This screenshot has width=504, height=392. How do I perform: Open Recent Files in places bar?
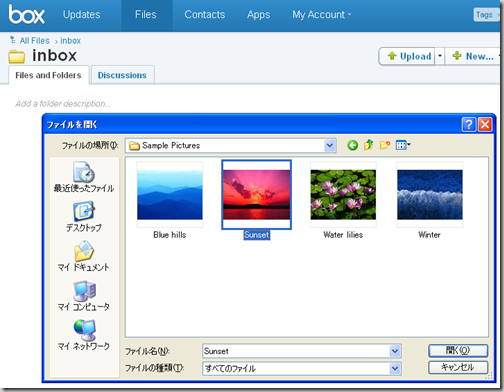(x=84, y=177)
